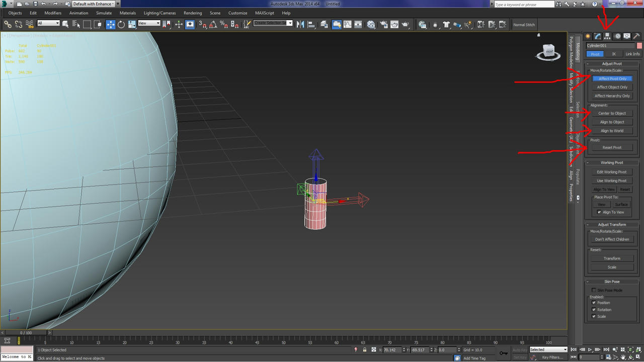This screenshot has width=644, height=362.
Task: Open the Modifiers menu
Action: click(53, 13)
